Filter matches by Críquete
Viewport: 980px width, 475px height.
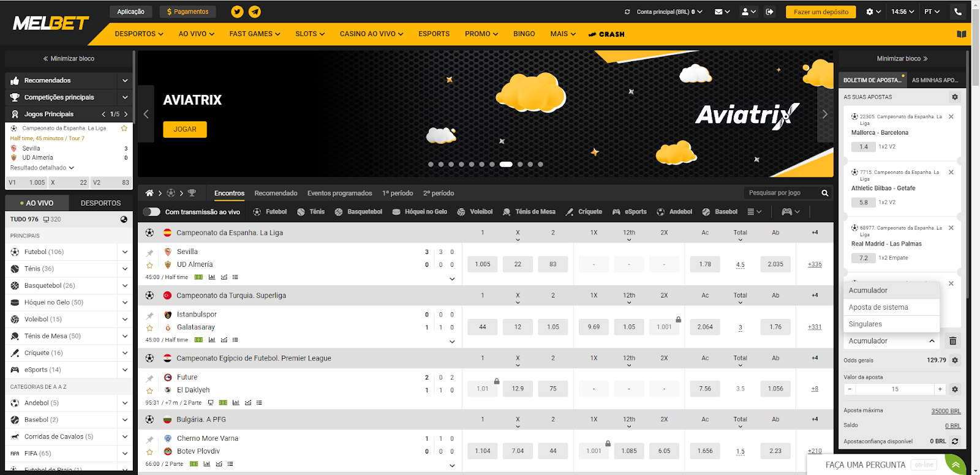(x=584, y=212)
